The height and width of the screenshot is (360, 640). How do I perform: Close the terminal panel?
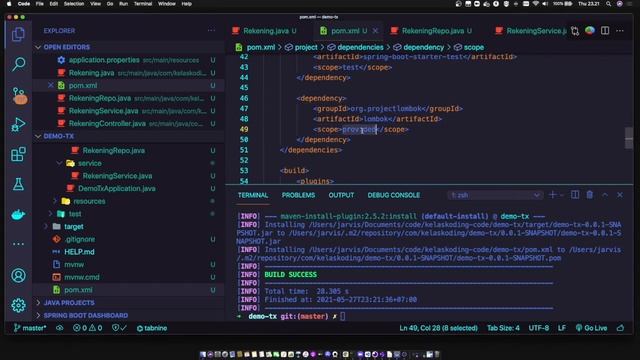pos(620,195)
